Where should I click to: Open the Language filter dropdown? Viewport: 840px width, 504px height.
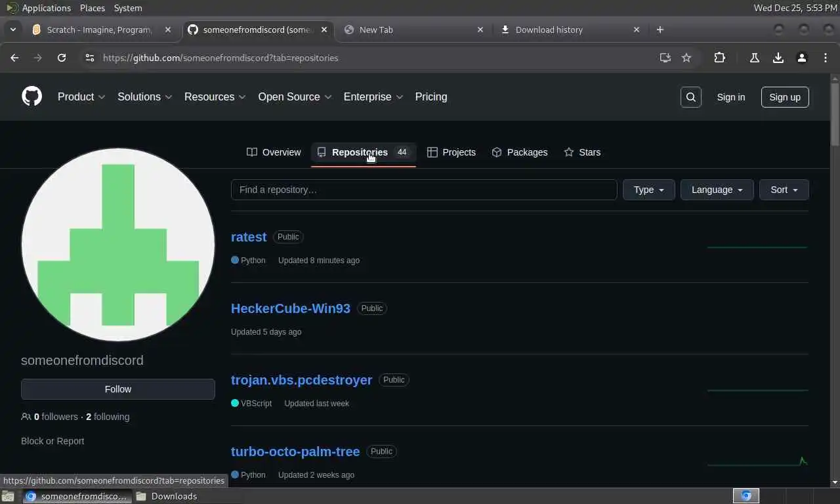[x=717, y=190]
